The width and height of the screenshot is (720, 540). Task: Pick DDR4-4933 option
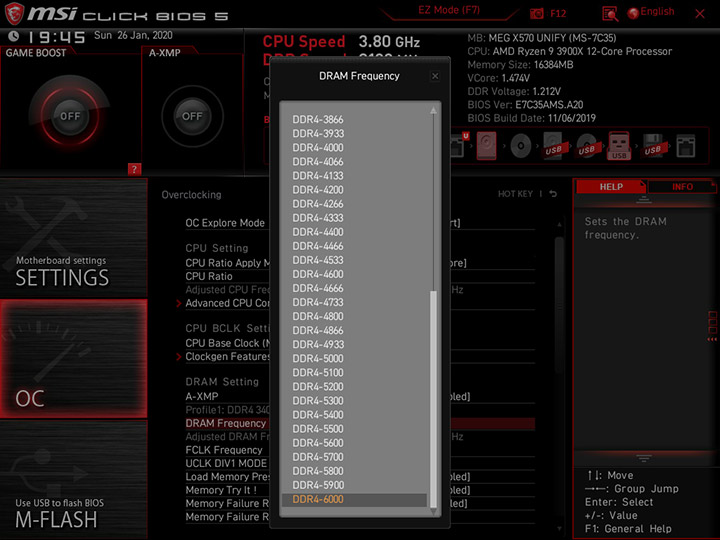click(318, 345)
